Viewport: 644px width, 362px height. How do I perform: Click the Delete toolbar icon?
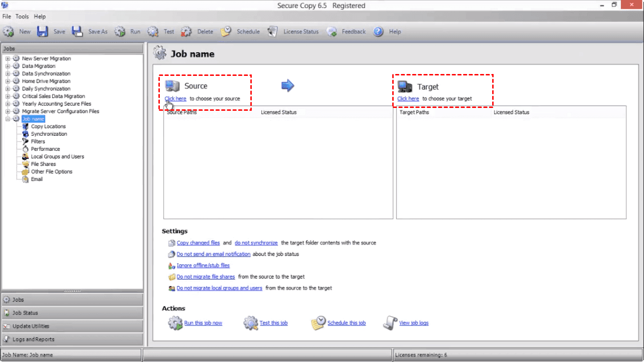pyautogui.click(x=186, y=32)
